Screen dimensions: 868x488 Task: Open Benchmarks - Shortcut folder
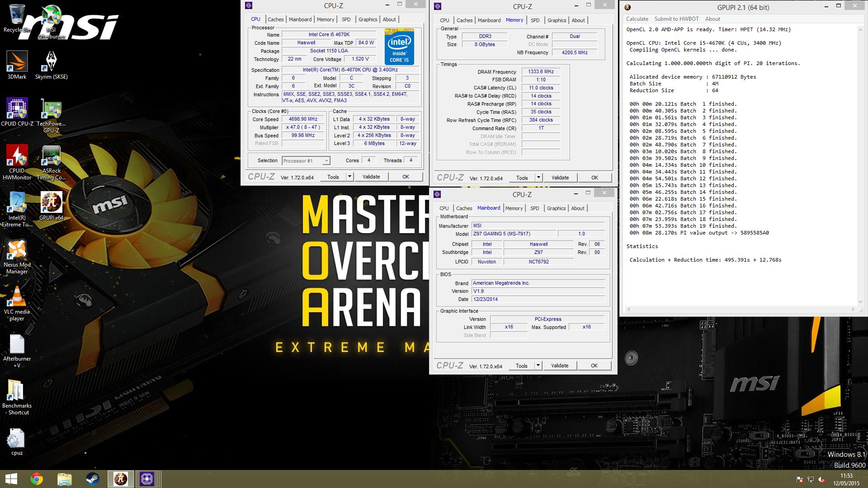pos(17,398)
